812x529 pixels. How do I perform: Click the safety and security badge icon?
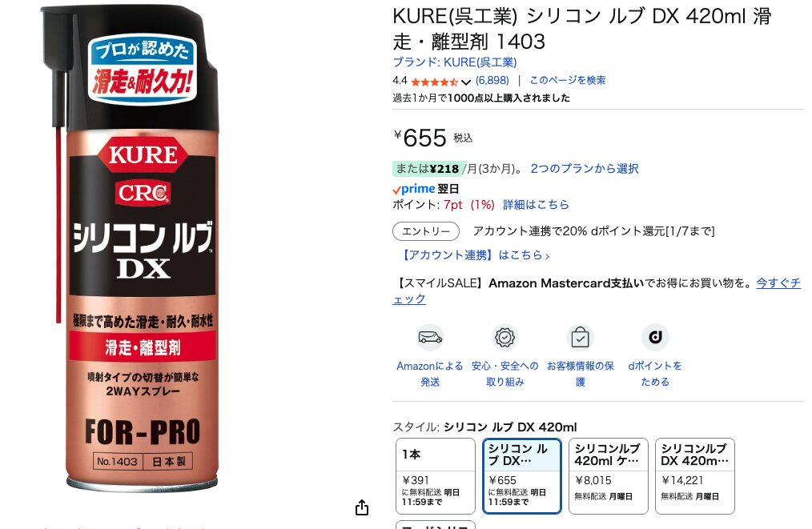click(505, 338)
